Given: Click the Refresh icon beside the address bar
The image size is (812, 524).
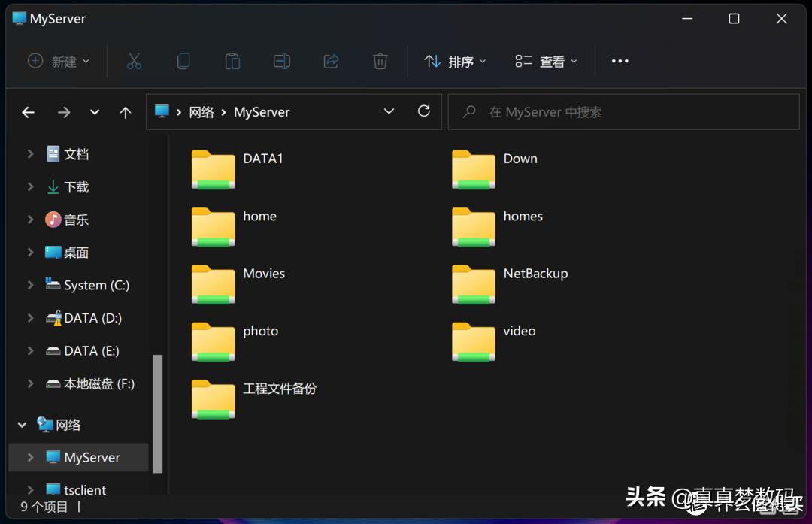Looking at the screenshot, I should click(423, 111).
